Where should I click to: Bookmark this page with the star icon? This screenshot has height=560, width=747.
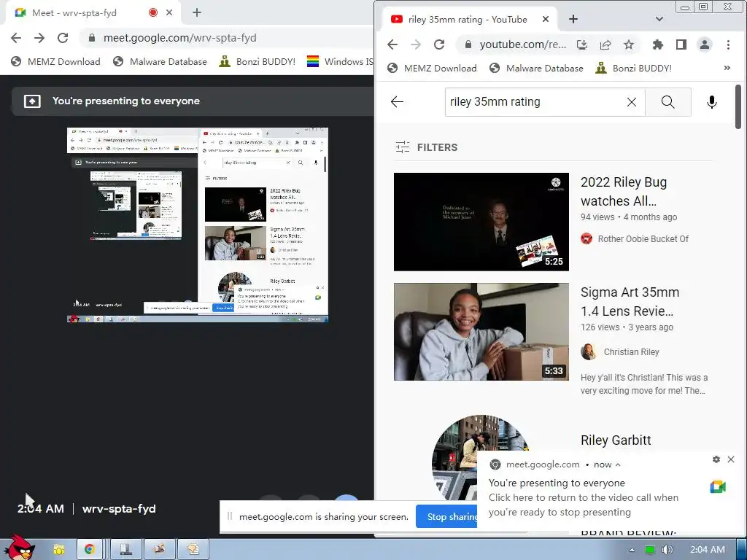[x=629, y=44]
